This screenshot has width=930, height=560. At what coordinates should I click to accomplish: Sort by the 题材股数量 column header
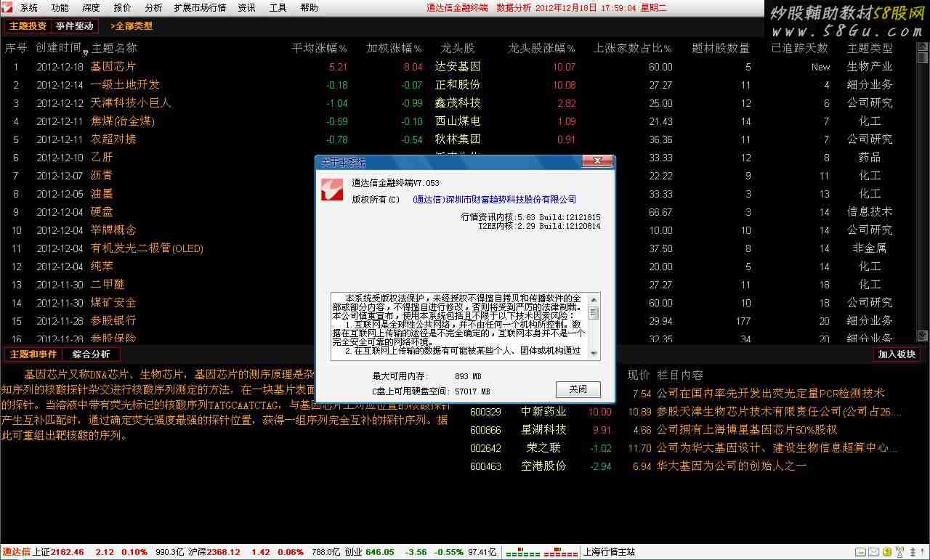click(721, 49)
